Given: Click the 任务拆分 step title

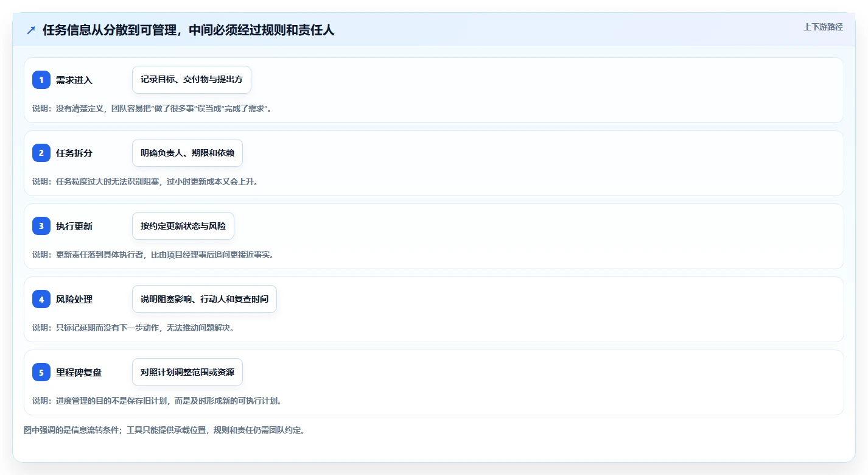Looking at the screenshot, I should [74, 153].
